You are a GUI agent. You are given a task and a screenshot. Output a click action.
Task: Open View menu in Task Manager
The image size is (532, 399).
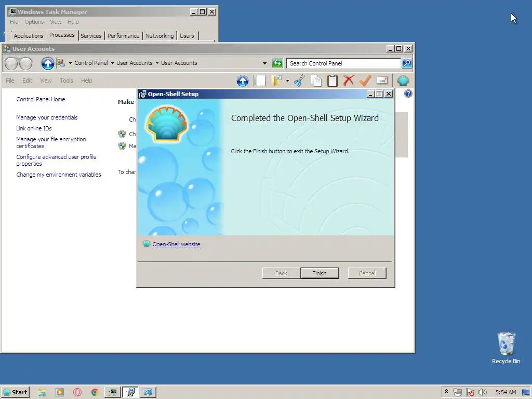click(56, 22)
